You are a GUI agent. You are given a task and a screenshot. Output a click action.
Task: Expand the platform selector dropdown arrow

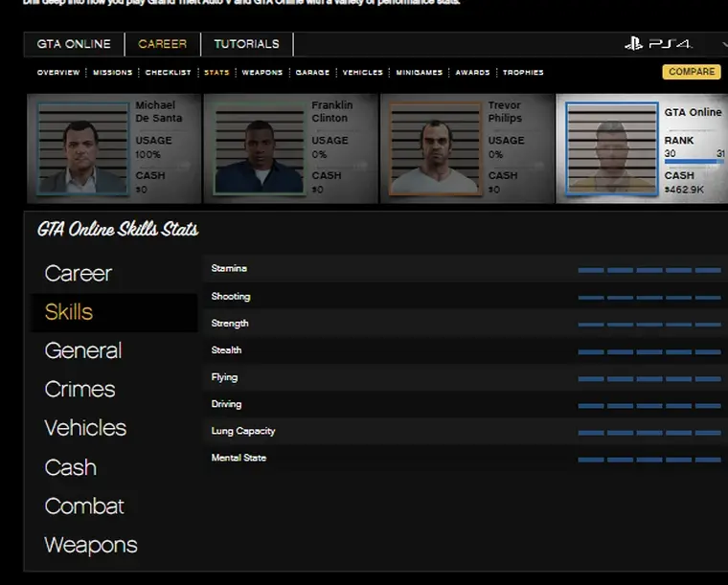(723, 45)
